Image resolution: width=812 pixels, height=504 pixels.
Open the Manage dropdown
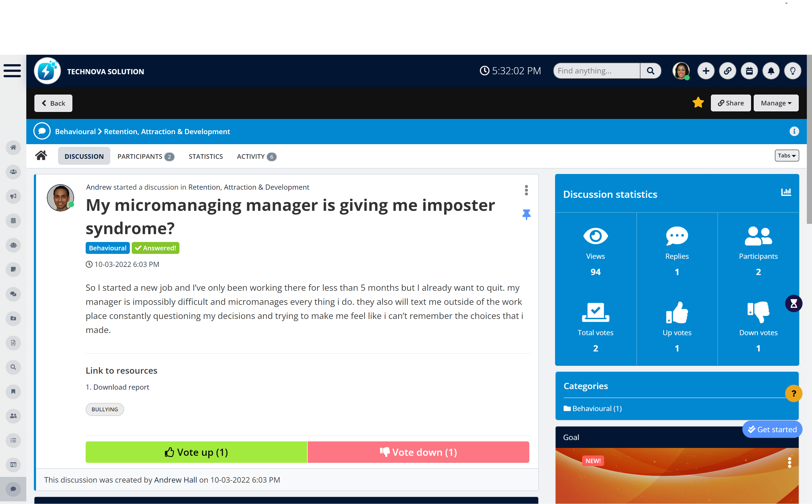click(x=776, y=103)
